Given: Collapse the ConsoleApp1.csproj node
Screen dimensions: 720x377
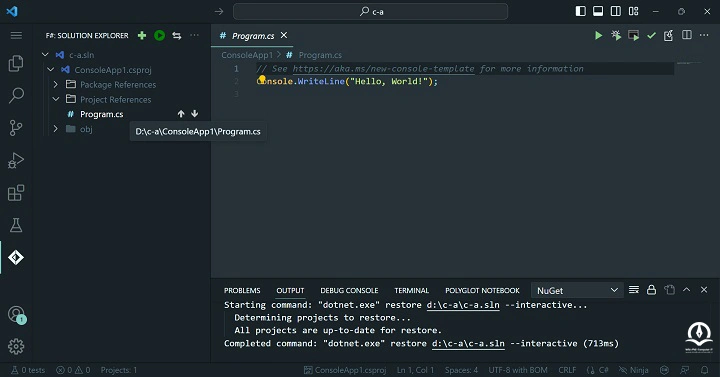Looking at the screenshot, I should [51, 69].
